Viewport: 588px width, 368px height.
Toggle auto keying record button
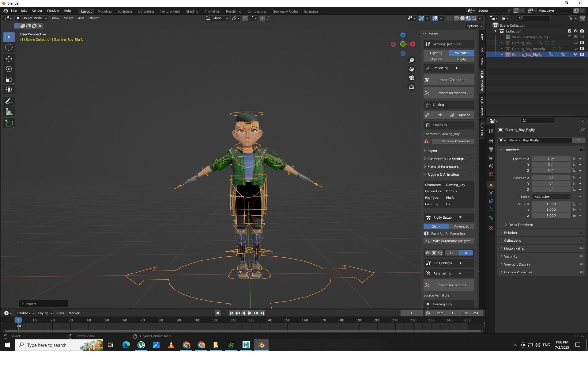tap(217, 313)
